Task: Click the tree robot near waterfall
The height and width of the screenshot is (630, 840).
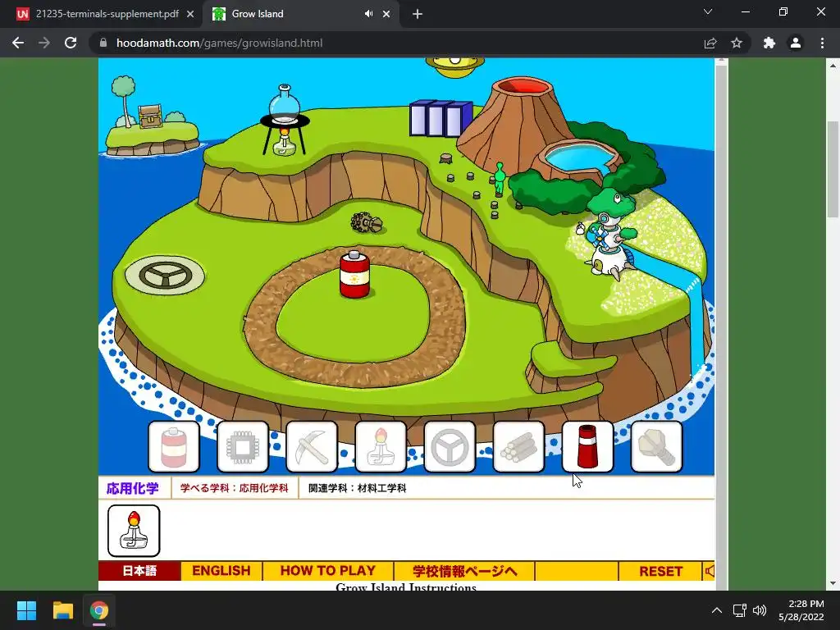Action: click(610, 234)
